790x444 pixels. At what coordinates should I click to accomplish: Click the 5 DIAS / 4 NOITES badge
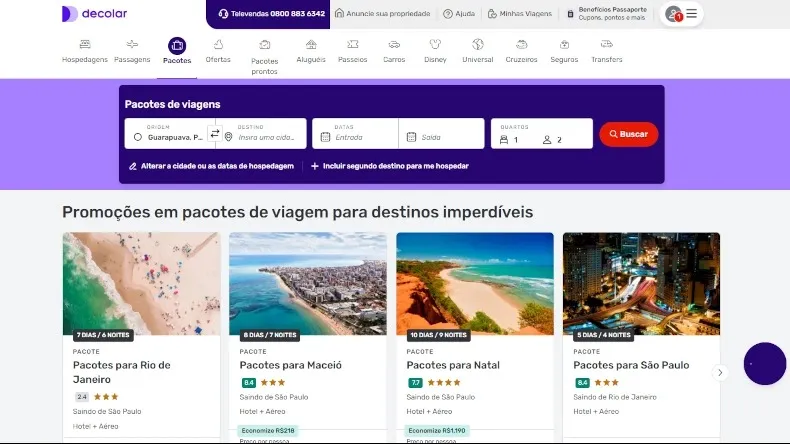pyautogui.click(x=604, y=335)
